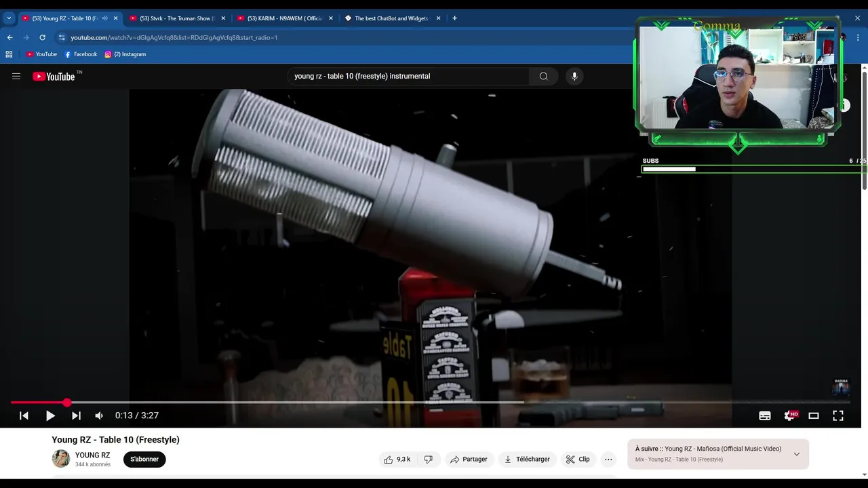The image size is (868, 488).
Task: Click the Mix - Young RZ playlist label
Action: (x=679, y=460)
